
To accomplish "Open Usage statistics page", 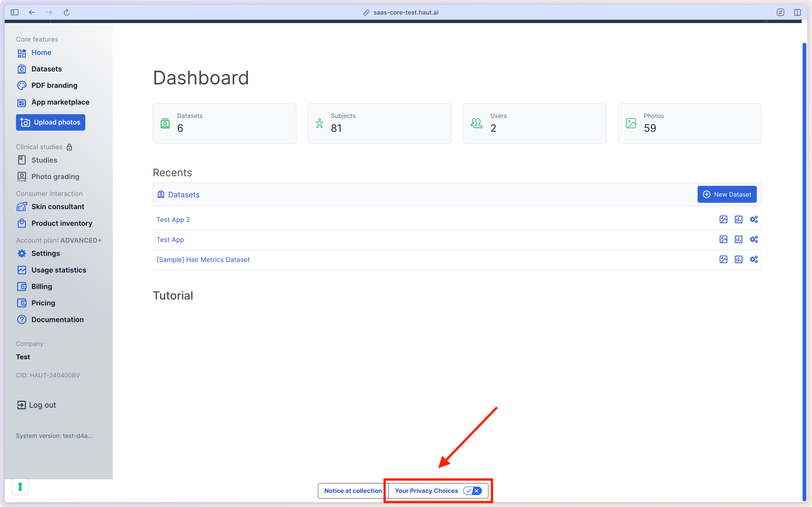I will point(58,270).
